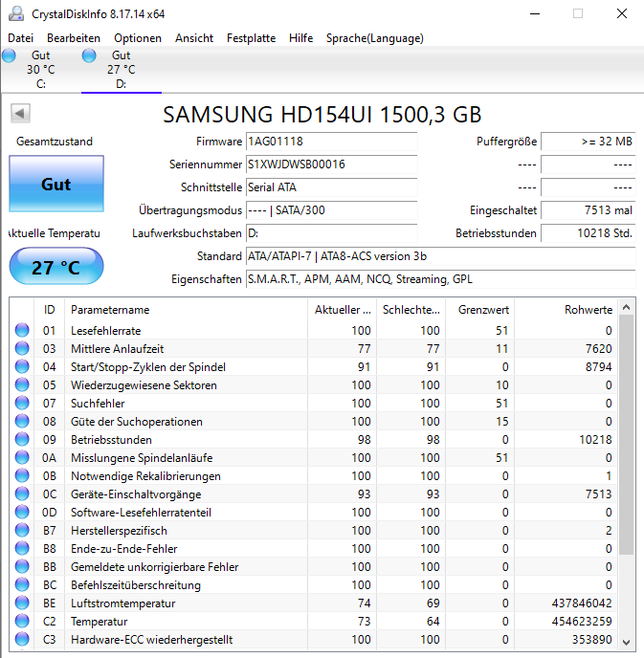The height and width of the screenshot is (658, 644).
Task: Select drive C: tab showing 30 °C
Action: click(x=41, y=69)
